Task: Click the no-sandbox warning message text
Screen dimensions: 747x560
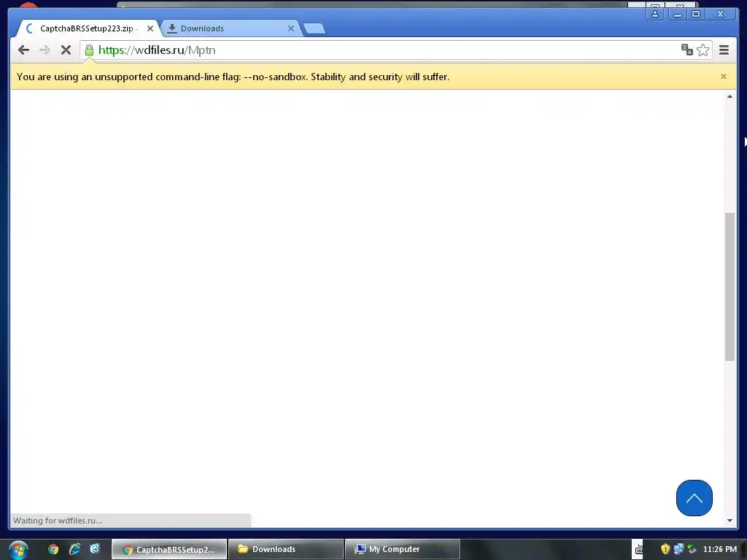Action: [233, 77]
